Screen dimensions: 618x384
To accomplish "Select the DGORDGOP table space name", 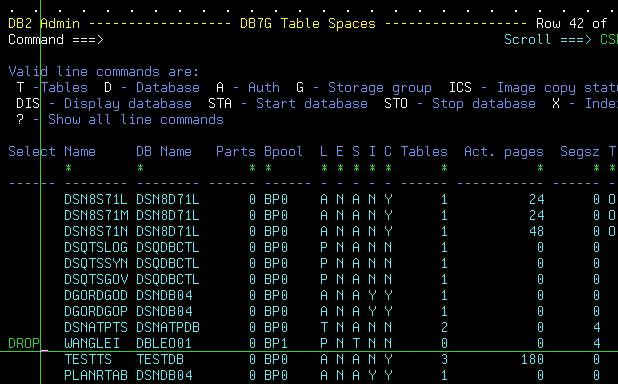I will (x=96, y=311).
